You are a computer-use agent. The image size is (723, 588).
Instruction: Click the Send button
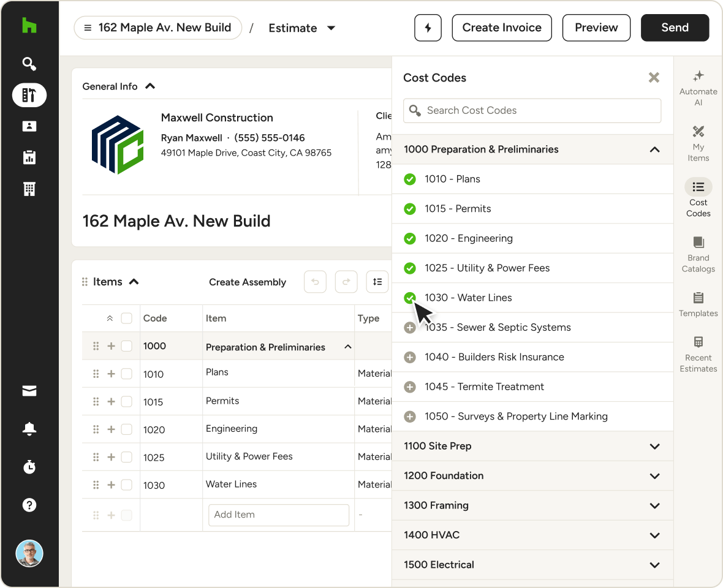pyautogui.click(x=675, y=28)
